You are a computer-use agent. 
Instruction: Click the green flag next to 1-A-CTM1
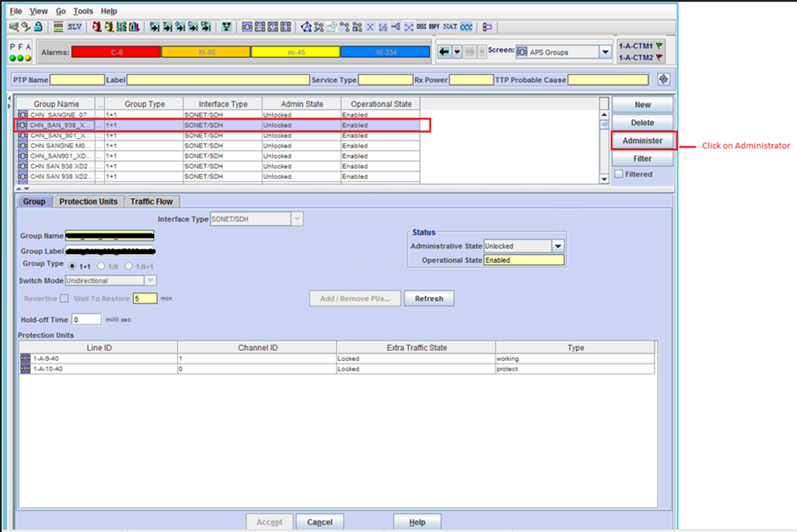pos(659,46)
